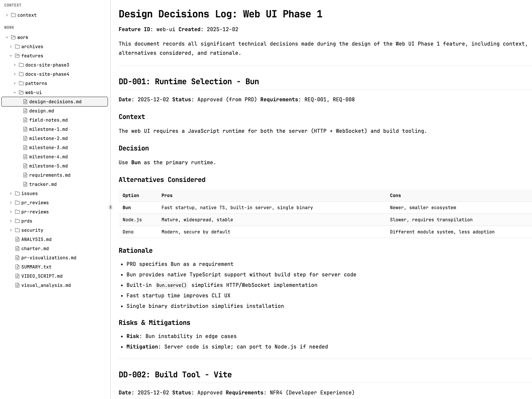Click the CONTEXT section header
532x399 pixels.
point(12,5)
